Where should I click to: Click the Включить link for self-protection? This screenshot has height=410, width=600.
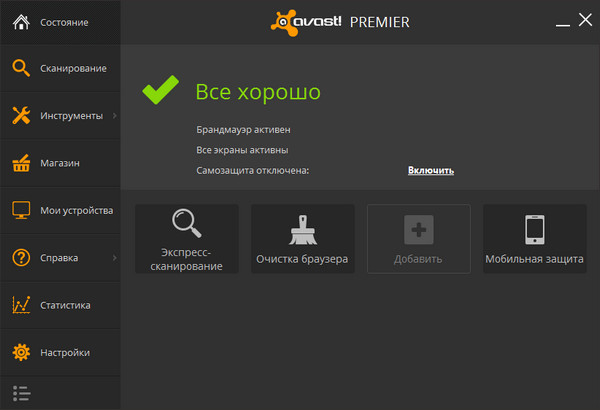point(431,170)
